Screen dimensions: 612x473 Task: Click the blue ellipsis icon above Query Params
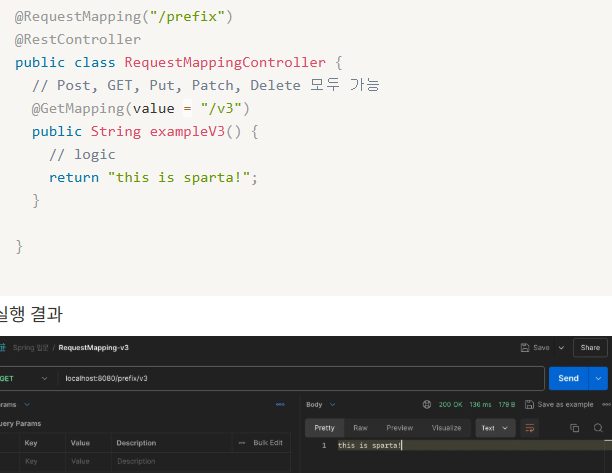[280, 404]
